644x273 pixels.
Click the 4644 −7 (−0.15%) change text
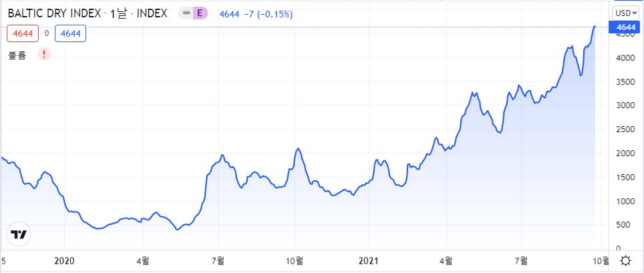coord(256,14)
